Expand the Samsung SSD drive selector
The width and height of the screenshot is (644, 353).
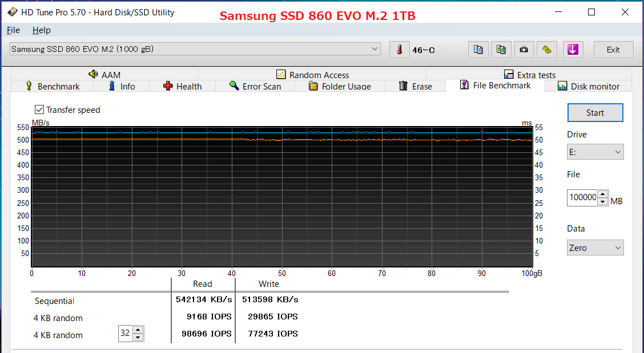coord(195,49)
